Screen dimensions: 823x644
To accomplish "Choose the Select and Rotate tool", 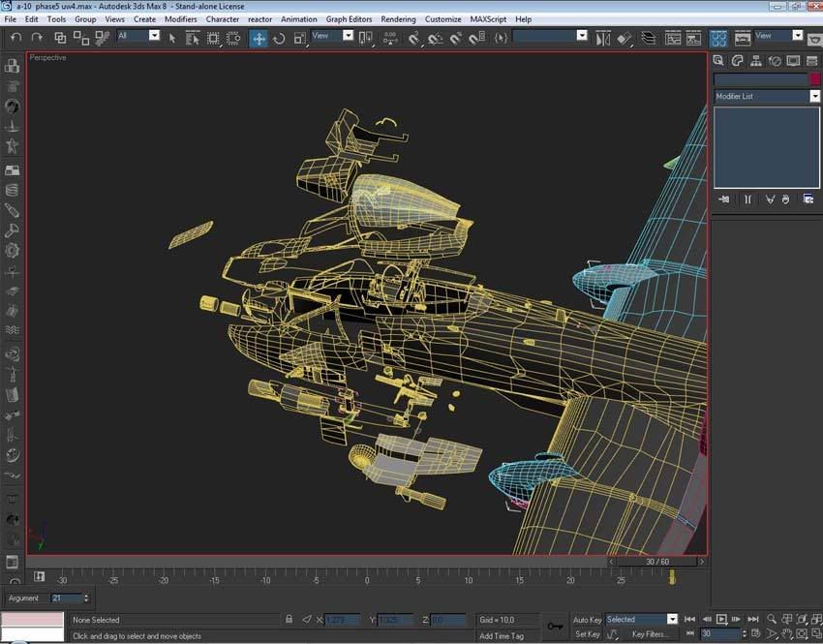I will [x=279, y=38].
